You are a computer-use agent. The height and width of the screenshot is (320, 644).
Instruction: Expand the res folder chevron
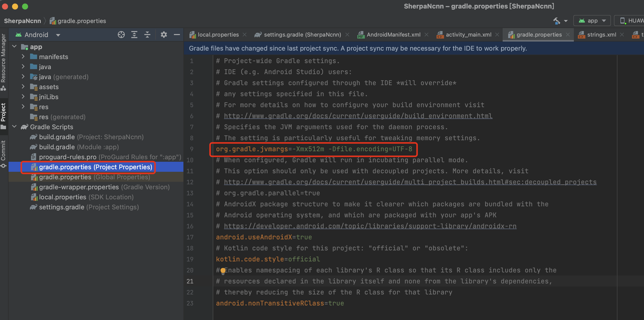pos(23,107)
